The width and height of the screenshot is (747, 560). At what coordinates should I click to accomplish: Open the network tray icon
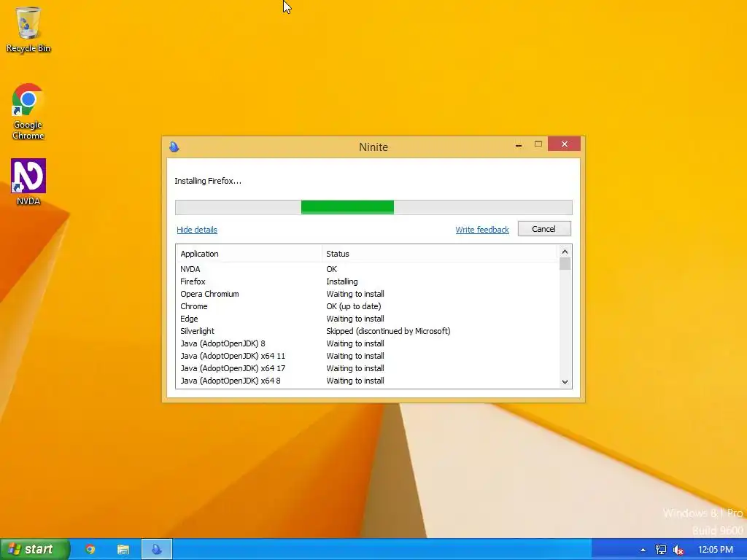tap(660, 550)
